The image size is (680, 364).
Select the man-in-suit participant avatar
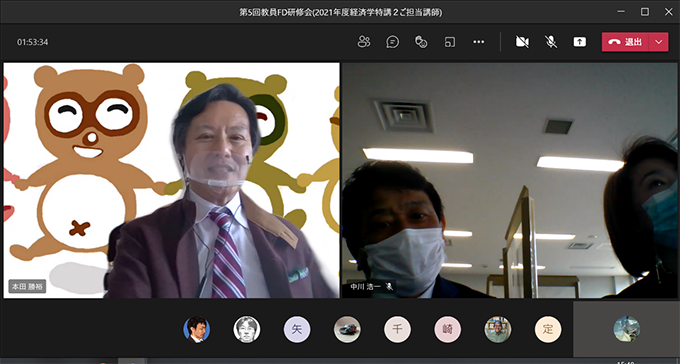click(196, 329)
